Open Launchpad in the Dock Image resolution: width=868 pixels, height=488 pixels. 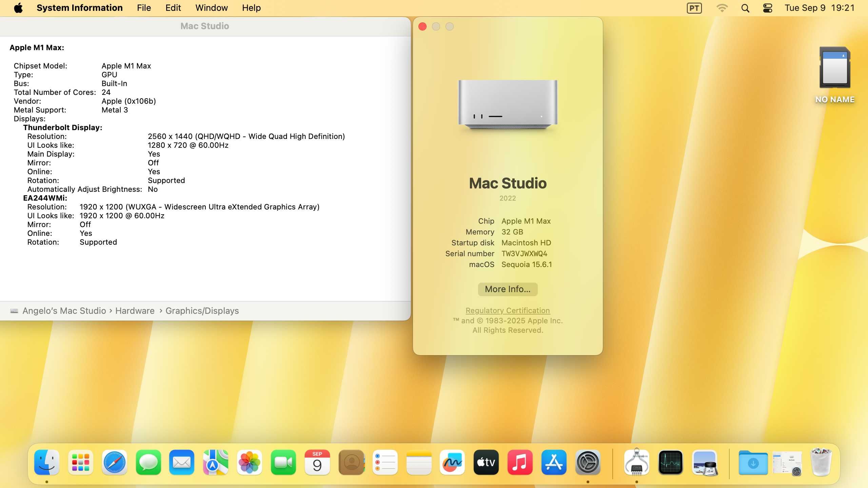click(81, 463)
